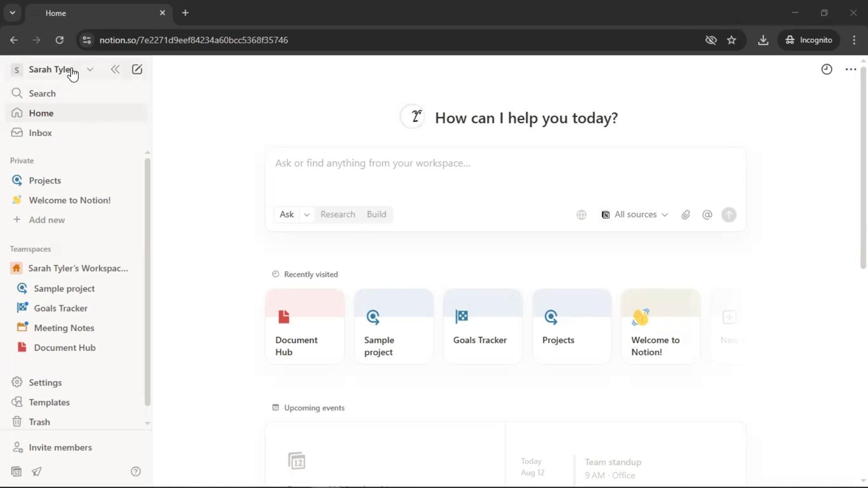The image size is (868, 488).
Task: Collapse the sidebar with double-chevron icon
Action: tap(115, 70)
